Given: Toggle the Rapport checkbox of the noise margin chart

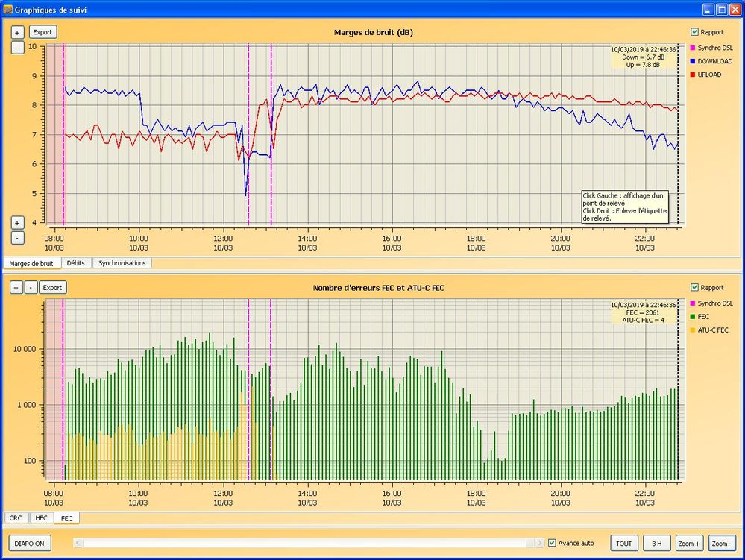Looking at the screenshot, I should click(x=694, y=32).
